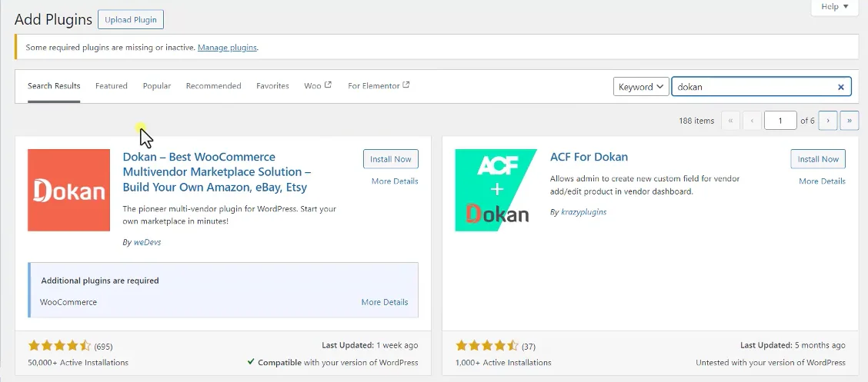Viewport: 868px width, 382px height.
Task: Click the WooCommerce required plugin name
Action: pyautogui.click(x=68, y=302)
